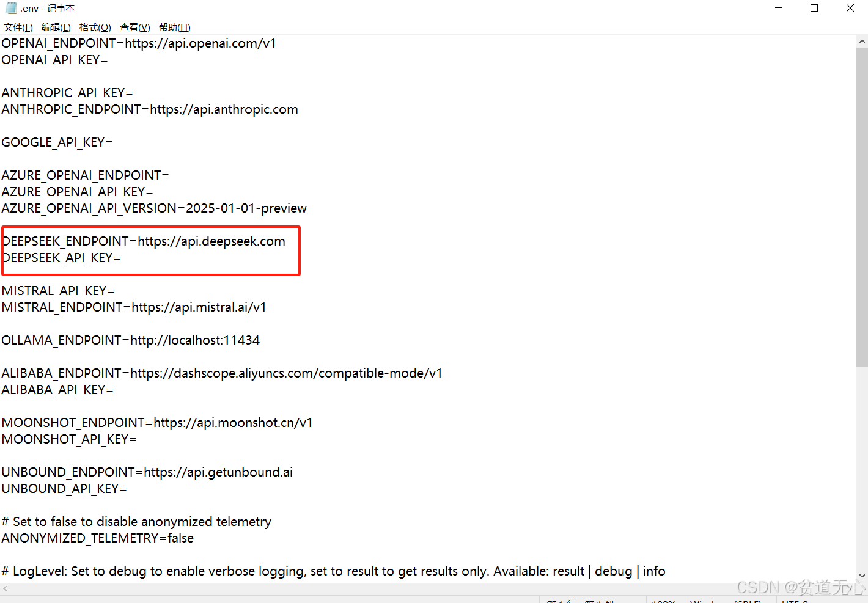Click the DEEPSEEK_ENDPOINT line
This screenshot has width=868, height=603.
coord(144,241)
